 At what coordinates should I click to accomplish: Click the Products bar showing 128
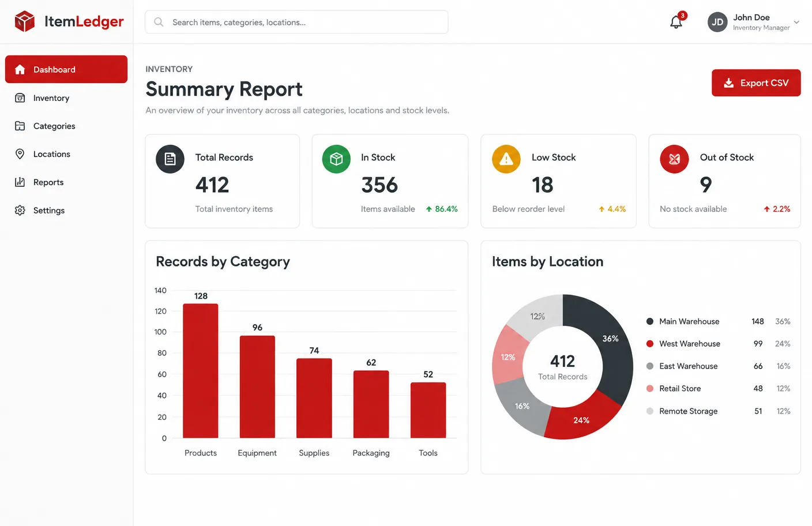[201, 371]
